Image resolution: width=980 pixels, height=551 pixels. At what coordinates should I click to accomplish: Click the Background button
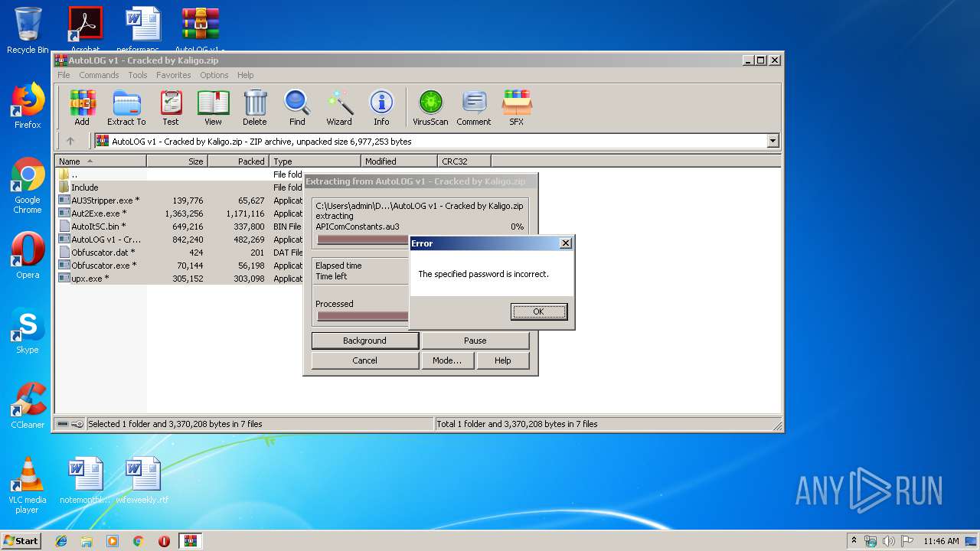364,341
